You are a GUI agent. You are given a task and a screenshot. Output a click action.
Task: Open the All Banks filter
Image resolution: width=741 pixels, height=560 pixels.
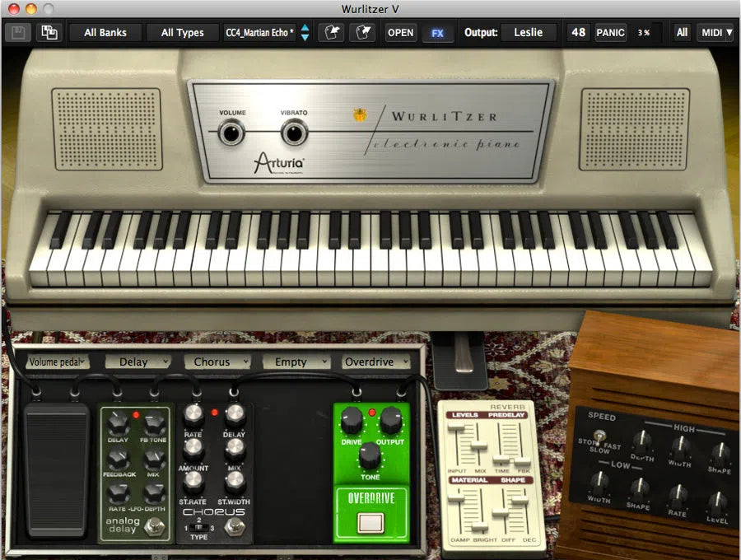coord(105,33)
